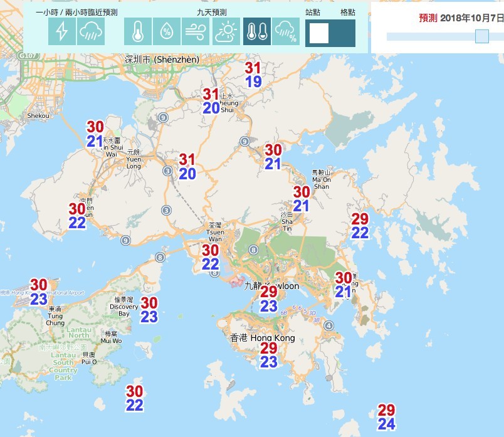Select the 30/23 reading at the airport
The height and width of the screenshot is (437, 504).
click(x=39, y=292)
